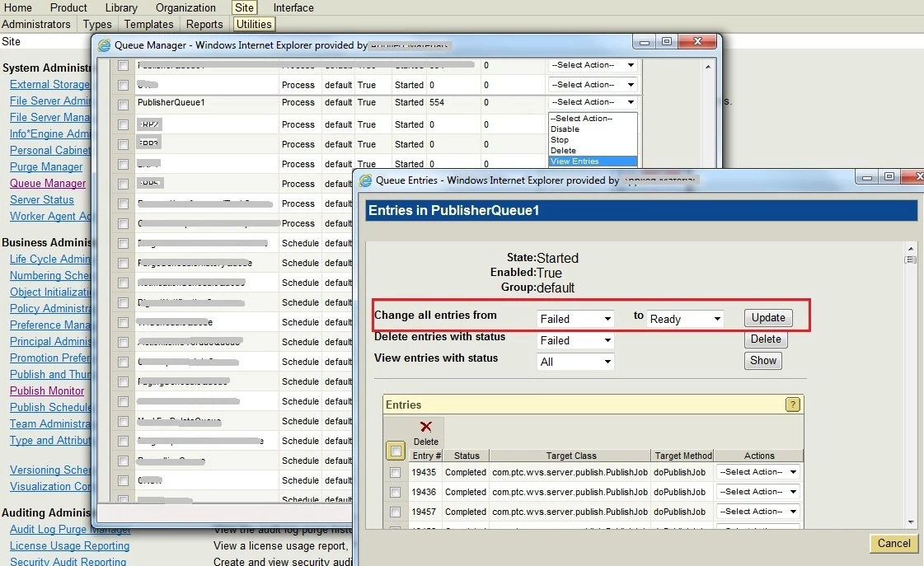924x566 pixels.
Task: Open the Library tab
Action: click(x=121, y=7)
